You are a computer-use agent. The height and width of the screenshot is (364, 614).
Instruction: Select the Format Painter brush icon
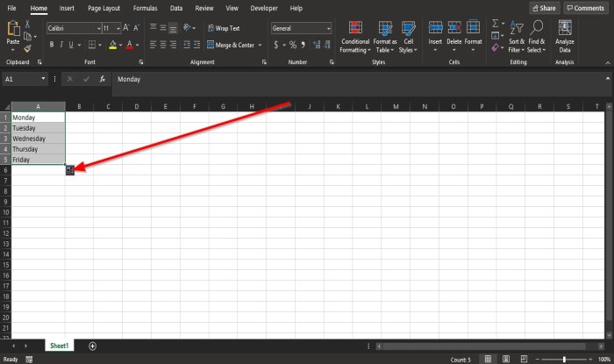tap(28, 49)
